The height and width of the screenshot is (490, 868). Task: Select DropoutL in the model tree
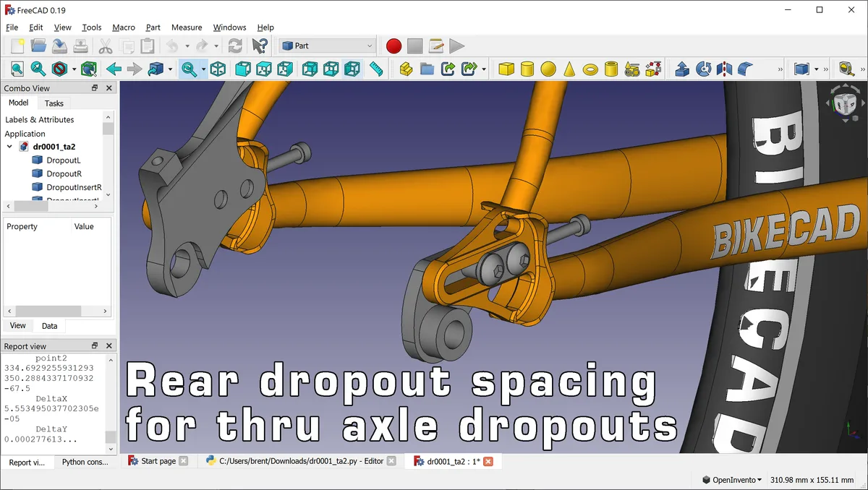(64, 160)
